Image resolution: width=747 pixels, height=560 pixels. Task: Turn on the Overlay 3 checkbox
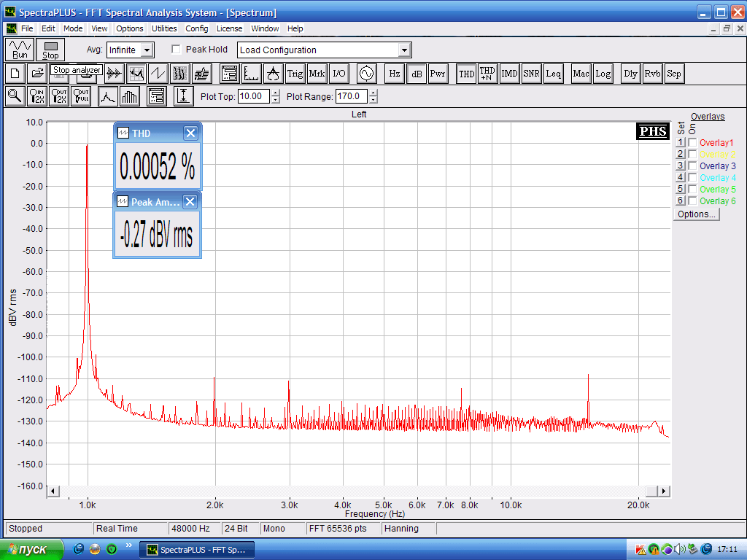[693, 166]
